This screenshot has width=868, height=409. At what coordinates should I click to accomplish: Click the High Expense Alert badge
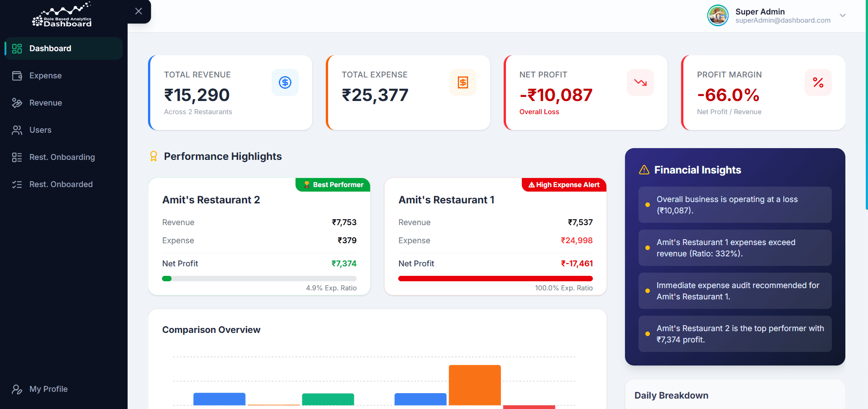tap(564, 185)
